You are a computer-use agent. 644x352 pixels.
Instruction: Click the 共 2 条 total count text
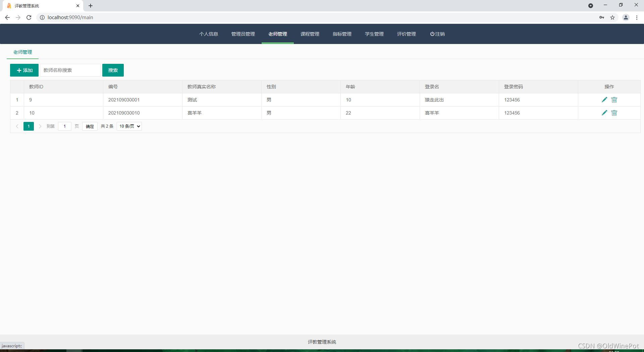coord(107,126)
